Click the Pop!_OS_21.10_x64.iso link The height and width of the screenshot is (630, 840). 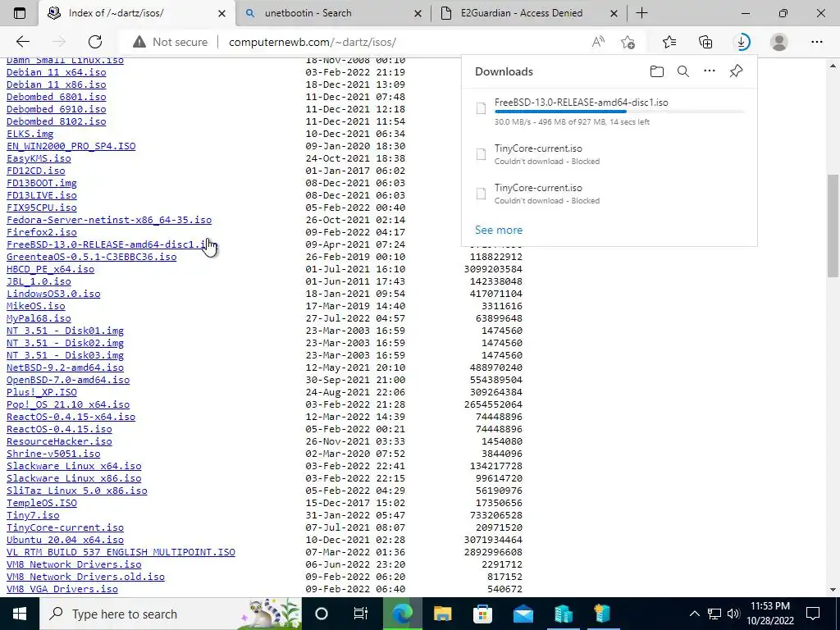click(x=68, y=404)
